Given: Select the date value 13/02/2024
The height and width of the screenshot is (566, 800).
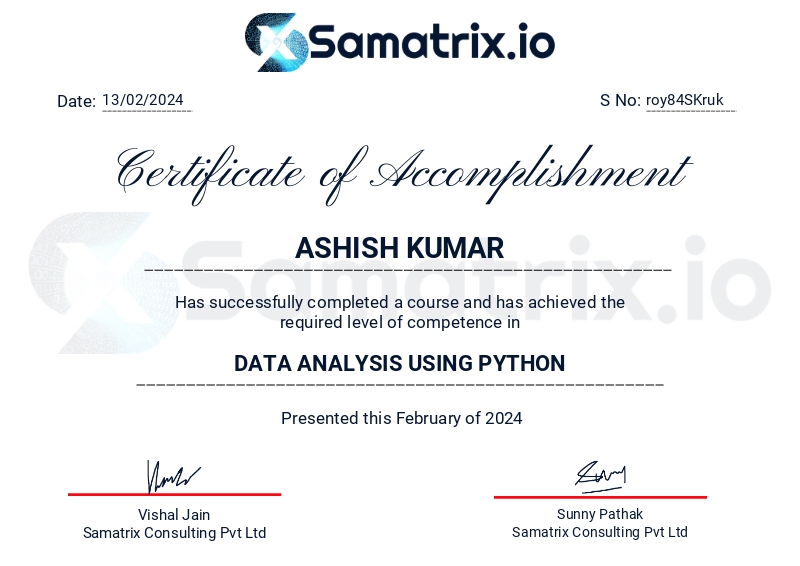Looking at the screenshot, I should [143, 100].
